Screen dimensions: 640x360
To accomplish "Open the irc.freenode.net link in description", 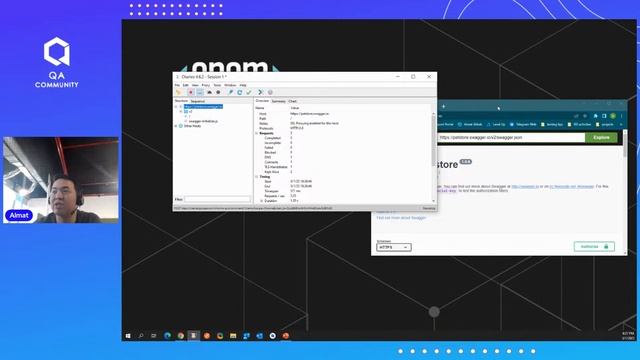I will [x=571, y=186].
